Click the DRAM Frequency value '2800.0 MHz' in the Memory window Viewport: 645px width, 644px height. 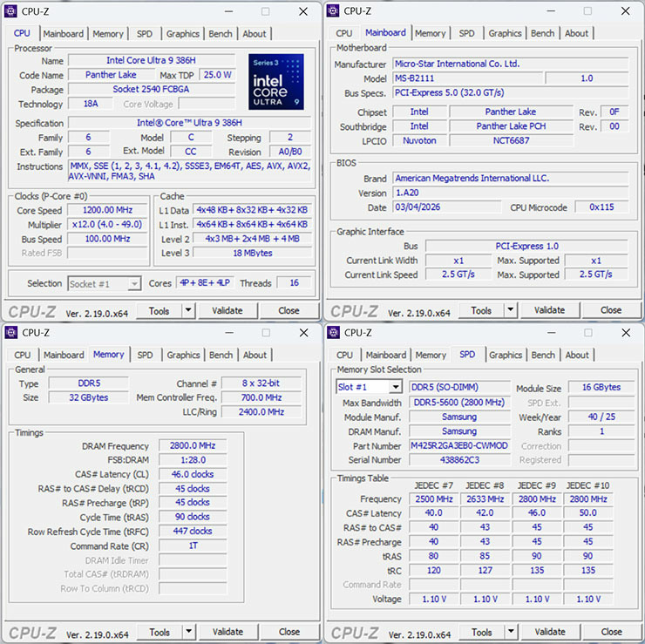(x=193, y=446)
